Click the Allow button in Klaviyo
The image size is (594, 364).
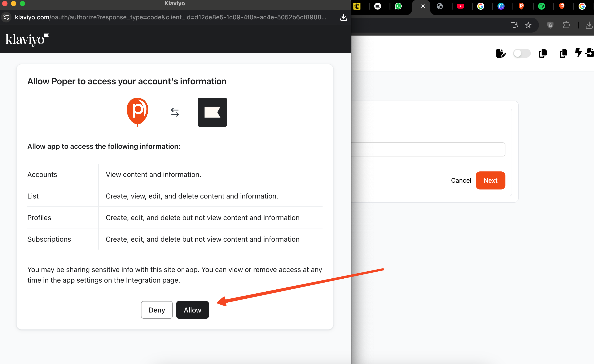(x=192, y=310)
